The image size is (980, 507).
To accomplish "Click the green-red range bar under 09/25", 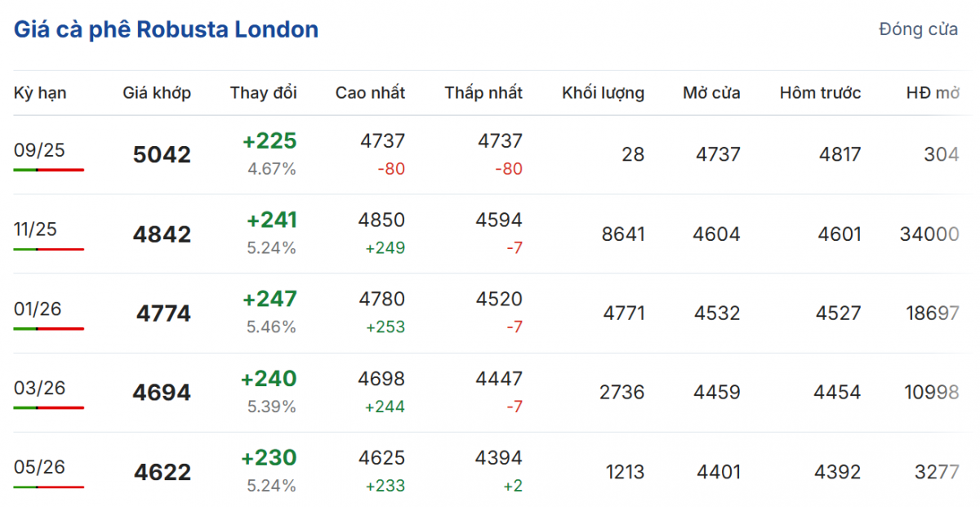I will click(49, 170).
